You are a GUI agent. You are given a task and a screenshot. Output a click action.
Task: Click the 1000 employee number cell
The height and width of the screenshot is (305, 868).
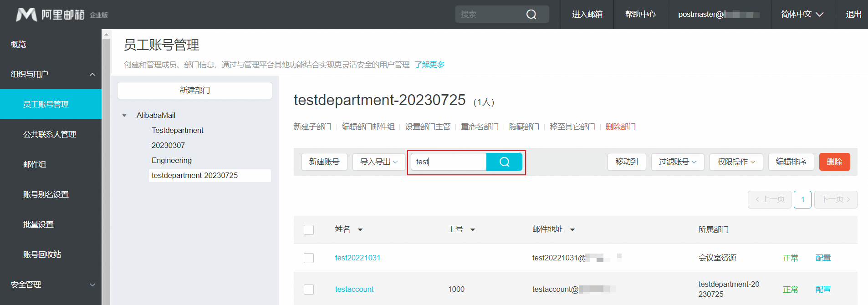pos(456,290)
